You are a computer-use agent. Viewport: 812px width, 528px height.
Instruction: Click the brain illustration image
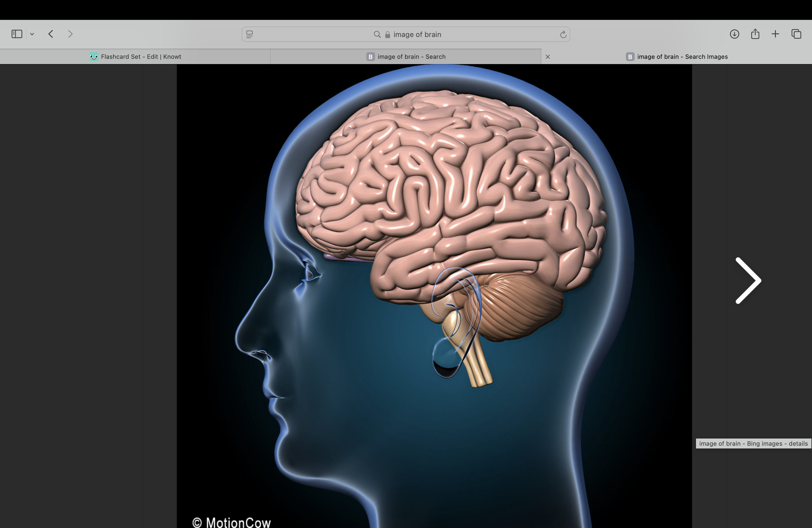click(434, 296)
